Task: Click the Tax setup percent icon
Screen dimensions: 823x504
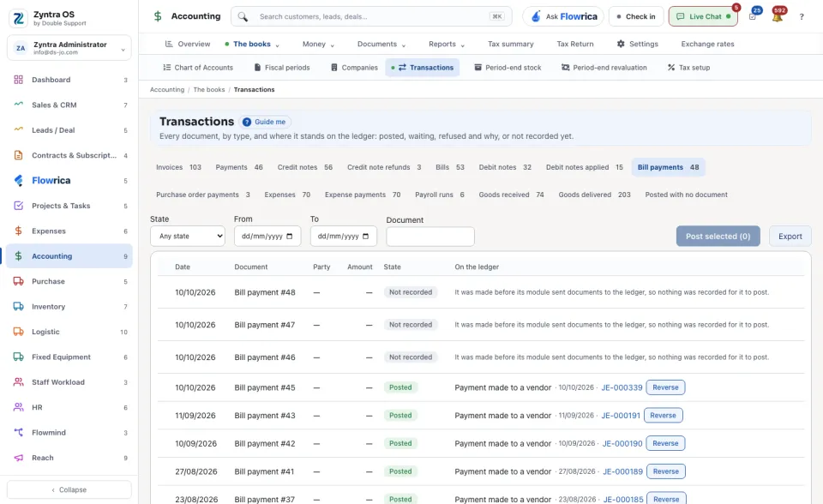Action: click(670, 68)
